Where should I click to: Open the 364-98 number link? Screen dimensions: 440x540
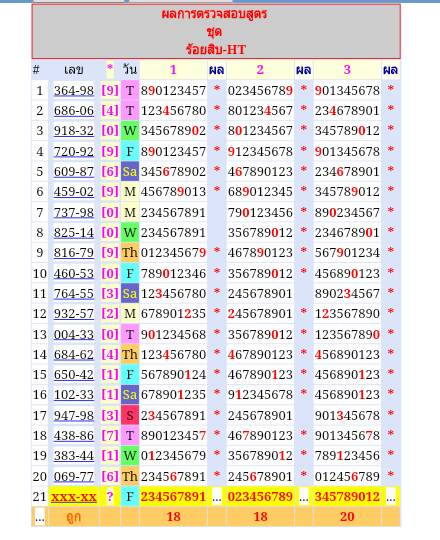click(74, 91)
